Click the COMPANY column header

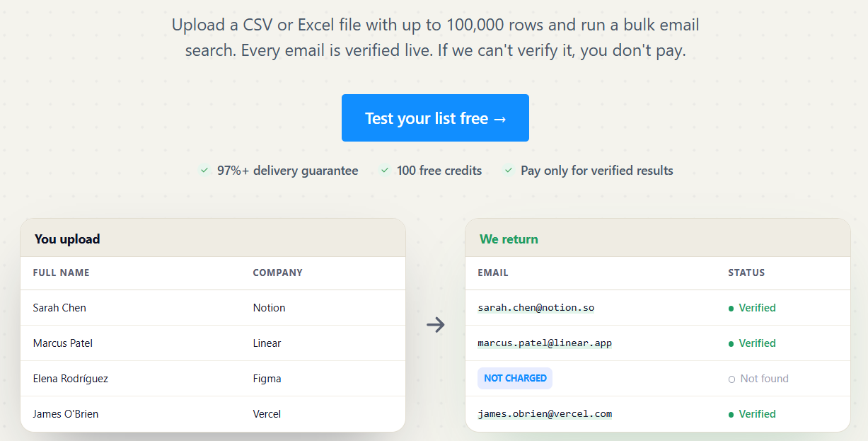pos(278,273)
